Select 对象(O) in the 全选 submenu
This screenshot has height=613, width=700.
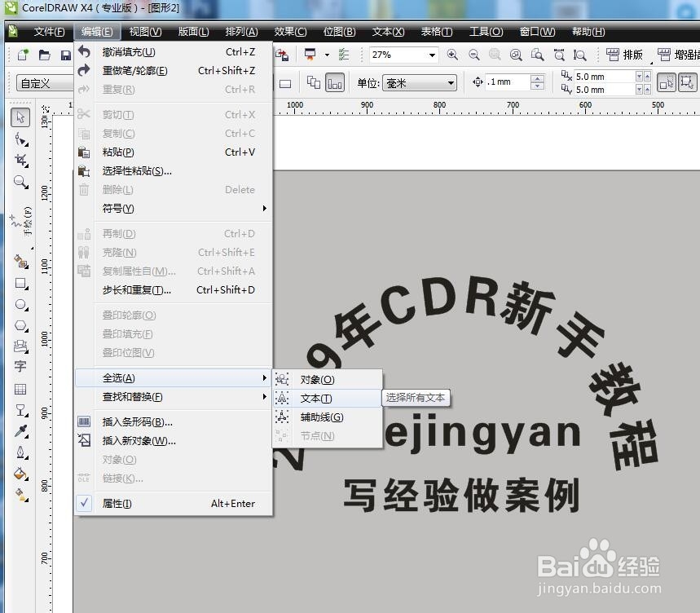click(x=328, y=380)
